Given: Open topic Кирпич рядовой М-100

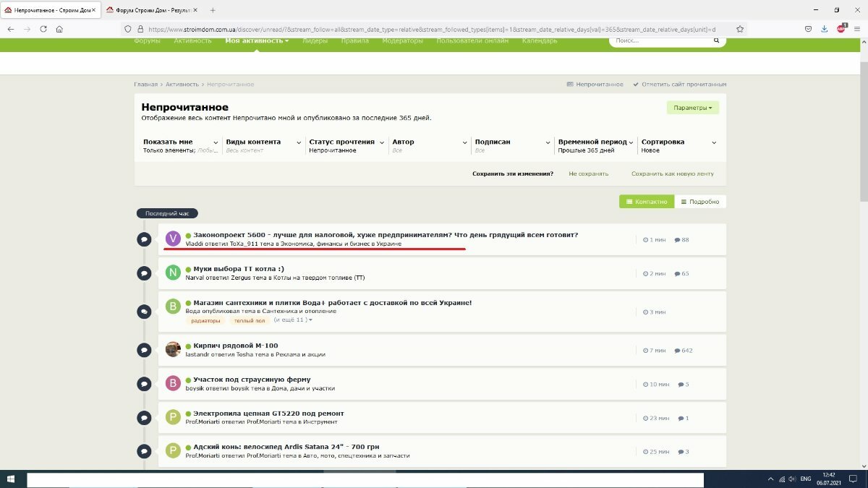Looking at the screenshot, I should point(236,346).
